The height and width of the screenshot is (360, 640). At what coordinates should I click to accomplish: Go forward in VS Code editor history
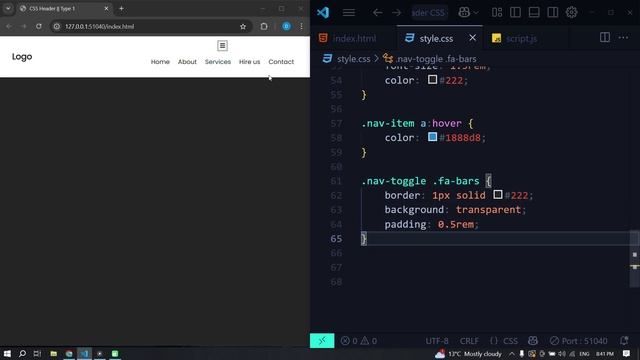397,13
